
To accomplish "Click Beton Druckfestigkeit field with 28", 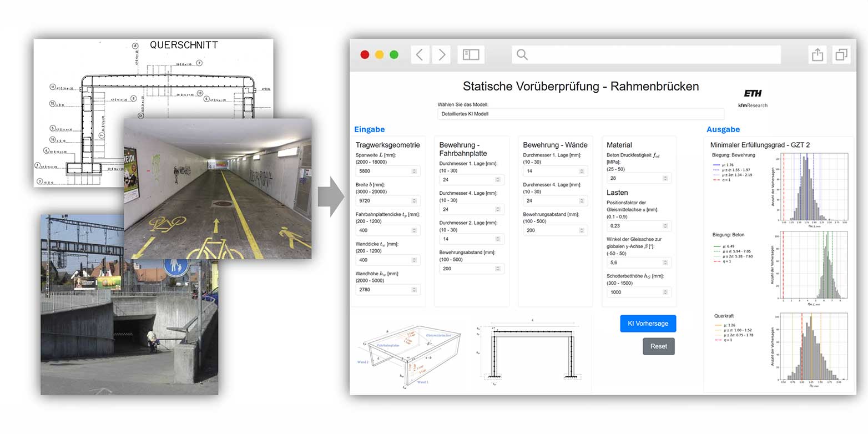I will click(639, 178).
